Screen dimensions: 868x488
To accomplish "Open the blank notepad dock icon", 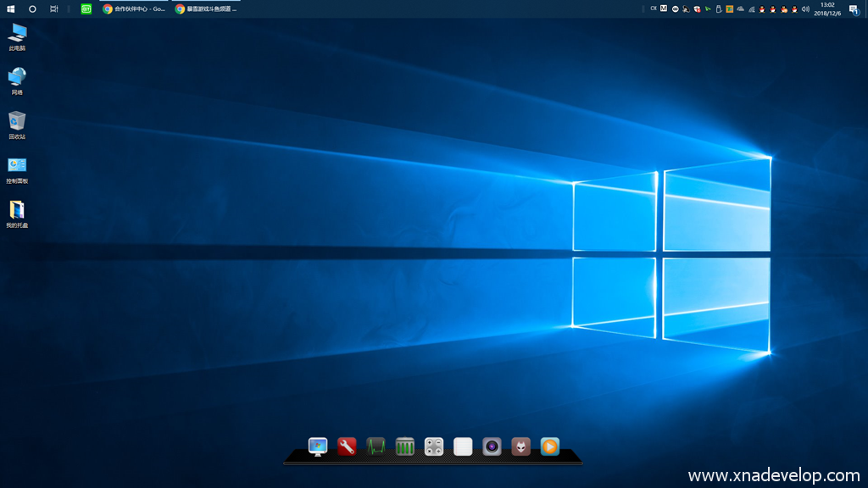I will [463, 446].
